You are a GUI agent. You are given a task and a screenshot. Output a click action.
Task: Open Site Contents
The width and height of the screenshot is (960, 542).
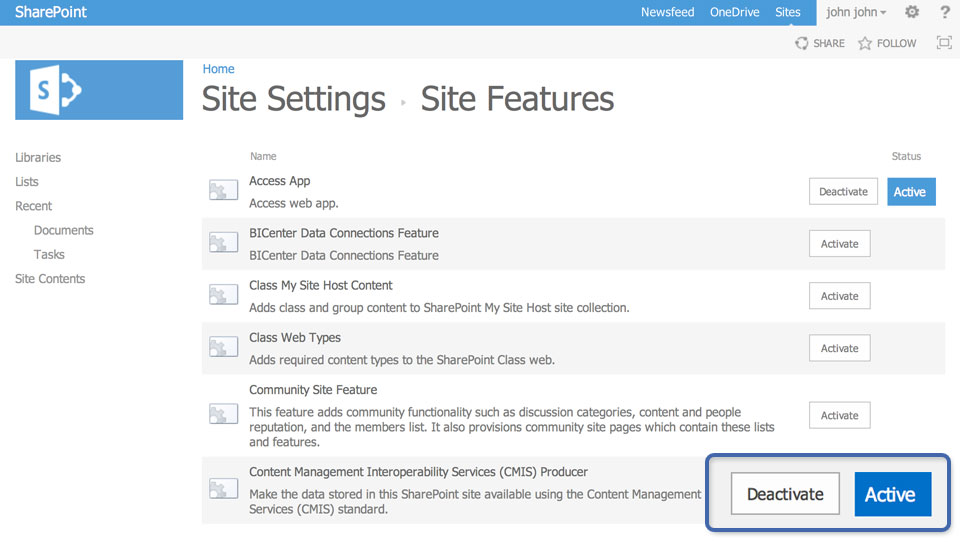click(x=50, y=279)
